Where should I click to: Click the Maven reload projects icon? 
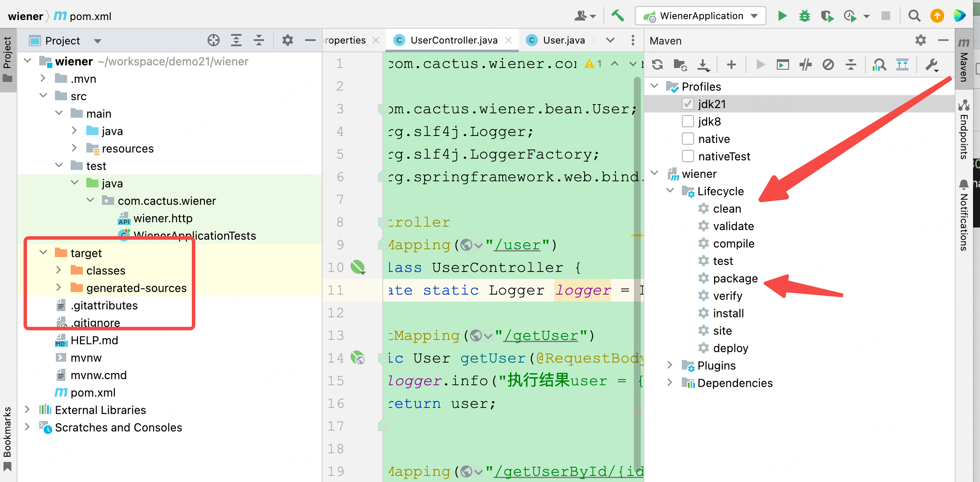pyautogui.click(x=657, y=65)
